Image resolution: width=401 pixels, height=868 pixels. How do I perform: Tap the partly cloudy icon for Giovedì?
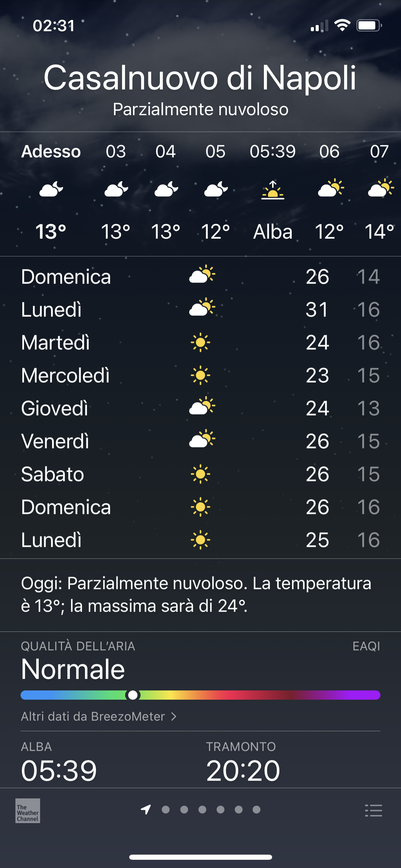(x=202, y=406)
